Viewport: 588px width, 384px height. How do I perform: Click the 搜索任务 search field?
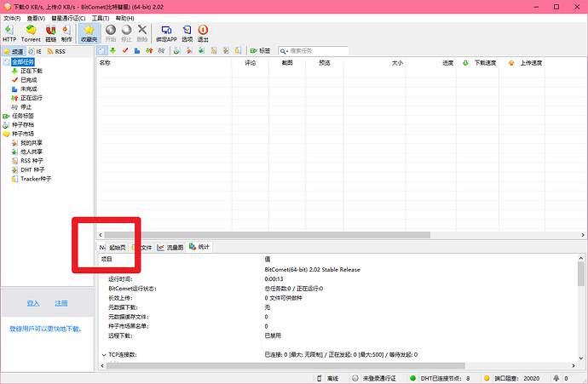[320, 50]
